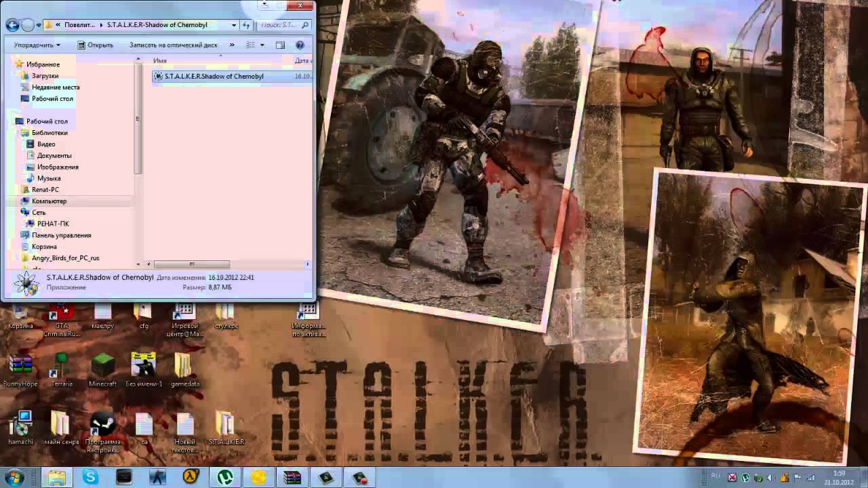Open uTorrent from the taskbar
Screen dimensions: 868x488
pyautogui.click(x=225, y=477)
